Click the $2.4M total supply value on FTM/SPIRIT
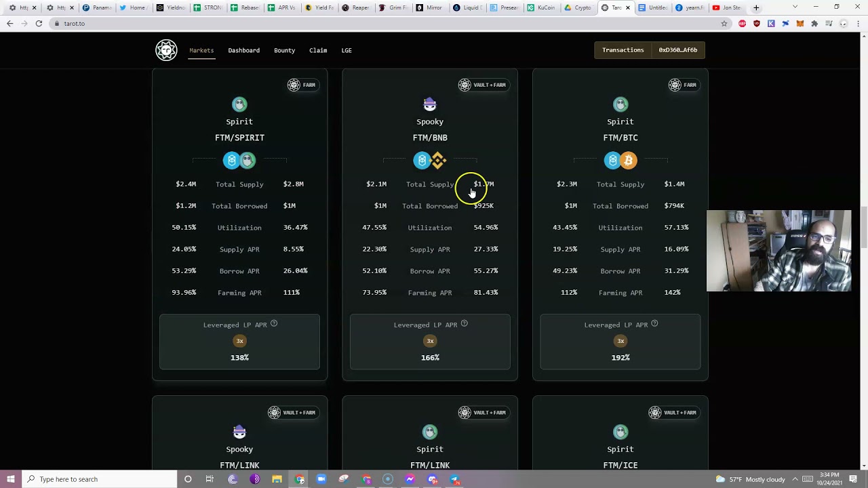 coord(186,184)
